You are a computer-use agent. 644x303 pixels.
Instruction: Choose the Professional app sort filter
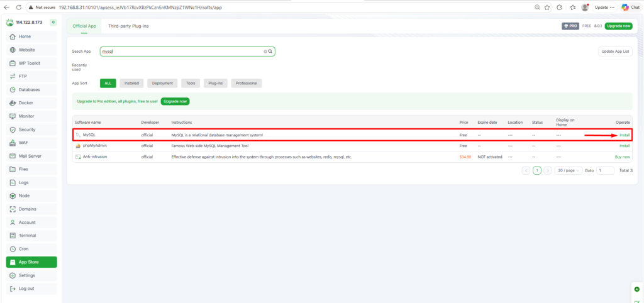[x=246, y=83]
